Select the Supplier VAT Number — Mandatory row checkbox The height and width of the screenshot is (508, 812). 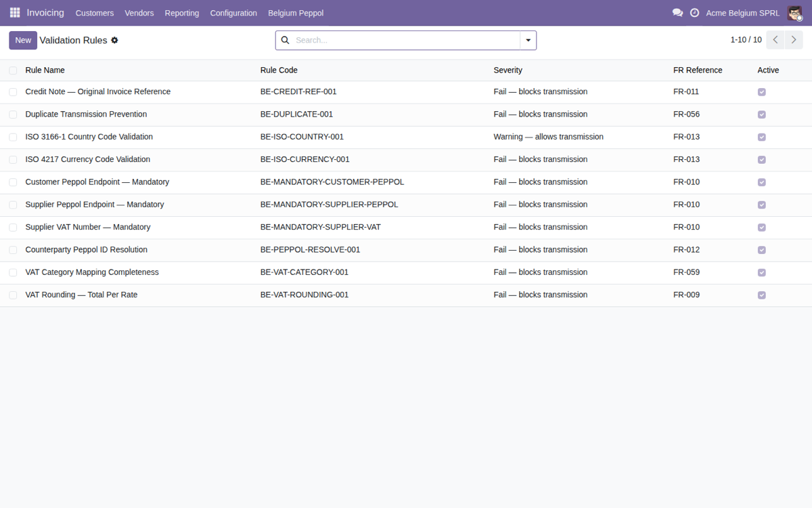coord(13,228)
